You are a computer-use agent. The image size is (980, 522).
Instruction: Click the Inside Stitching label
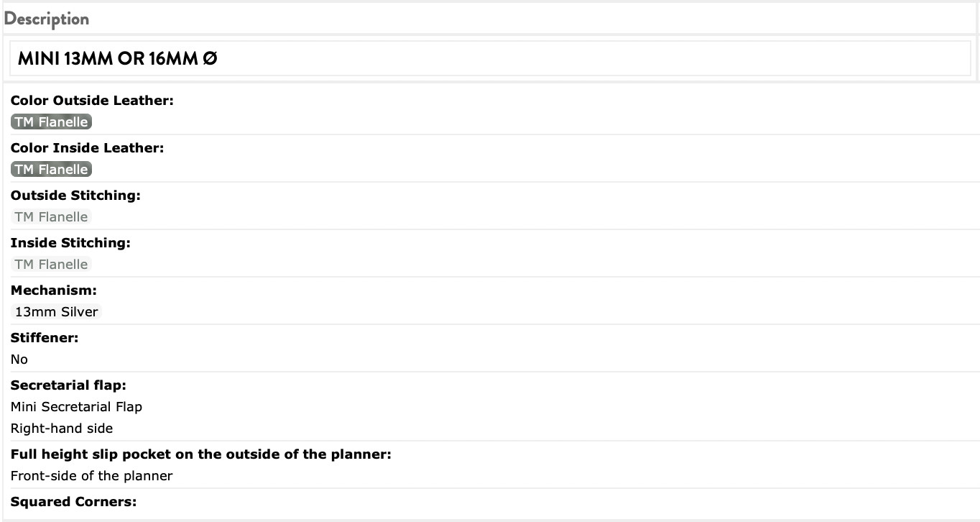[x=70, y=243]
